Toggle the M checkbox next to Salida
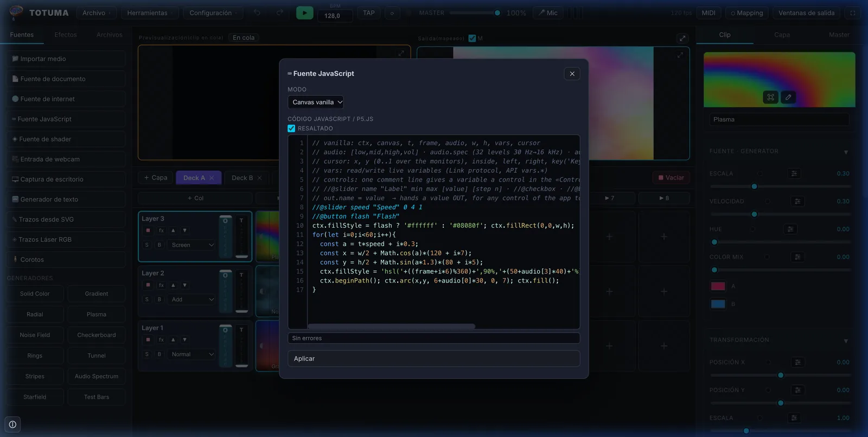Viewport: 868px width, 437px height. pyautogui.click(x=472, y=38)
